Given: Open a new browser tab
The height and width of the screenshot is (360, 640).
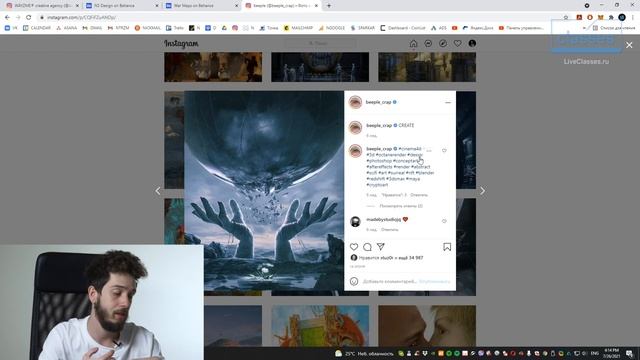Looking at the screenshot, I should (329, 6).
